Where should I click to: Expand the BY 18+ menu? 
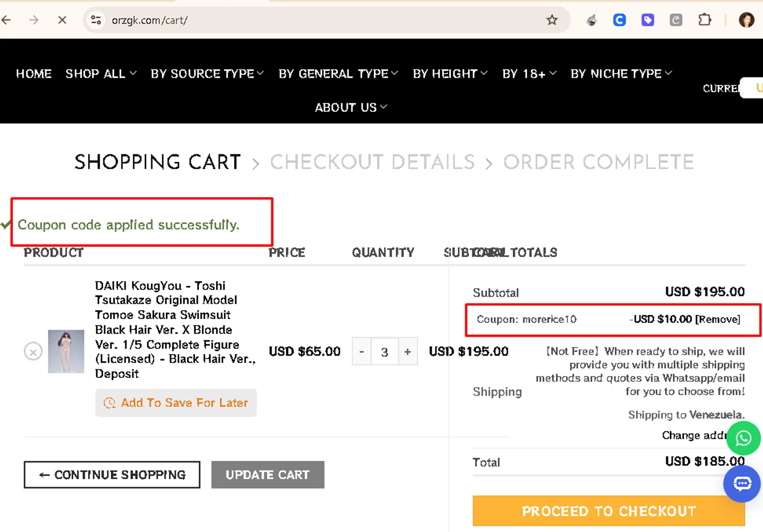[529, 74]
